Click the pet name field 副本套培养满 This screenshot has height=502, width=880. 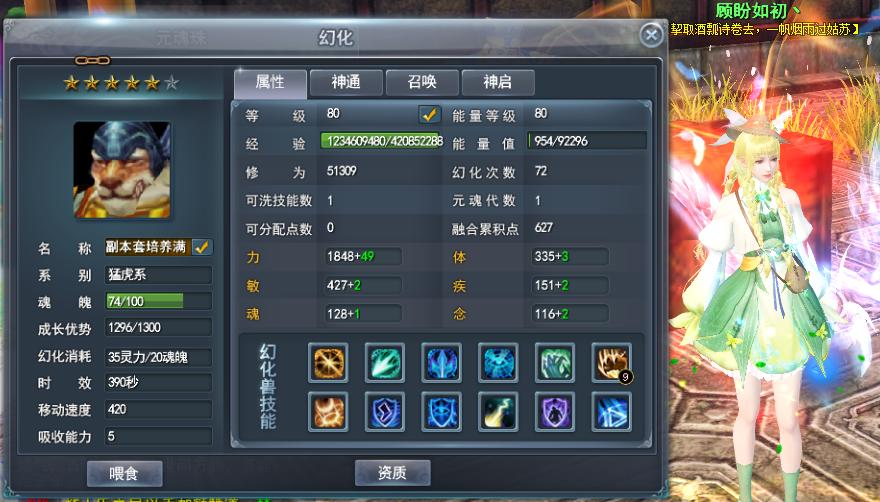(x=148, y=247)
